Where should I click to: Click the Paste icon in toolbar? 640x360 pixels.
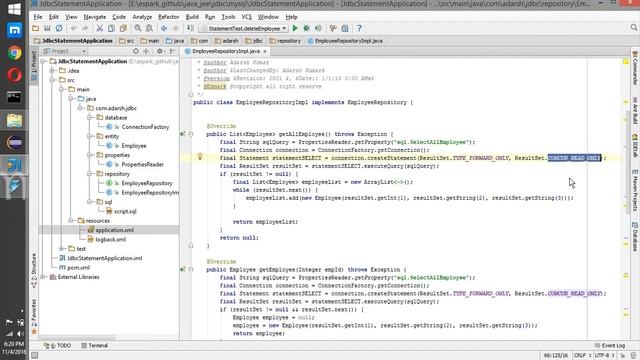(123, 28)
